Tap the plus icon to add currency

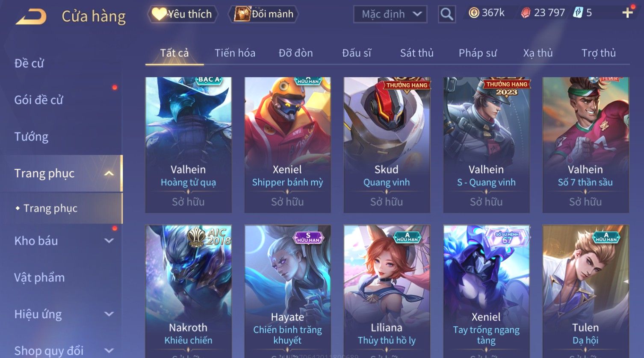(627, 13)
